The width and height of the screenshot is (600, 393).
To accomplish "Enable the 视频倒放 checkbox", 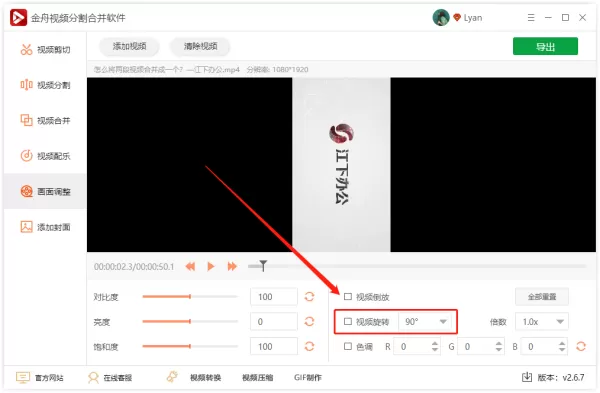I will coord(348,297).
